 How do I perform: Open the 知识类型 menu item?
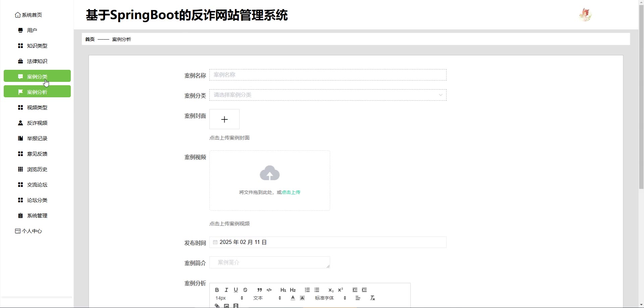pyautogui.click(x=37, y=46)
